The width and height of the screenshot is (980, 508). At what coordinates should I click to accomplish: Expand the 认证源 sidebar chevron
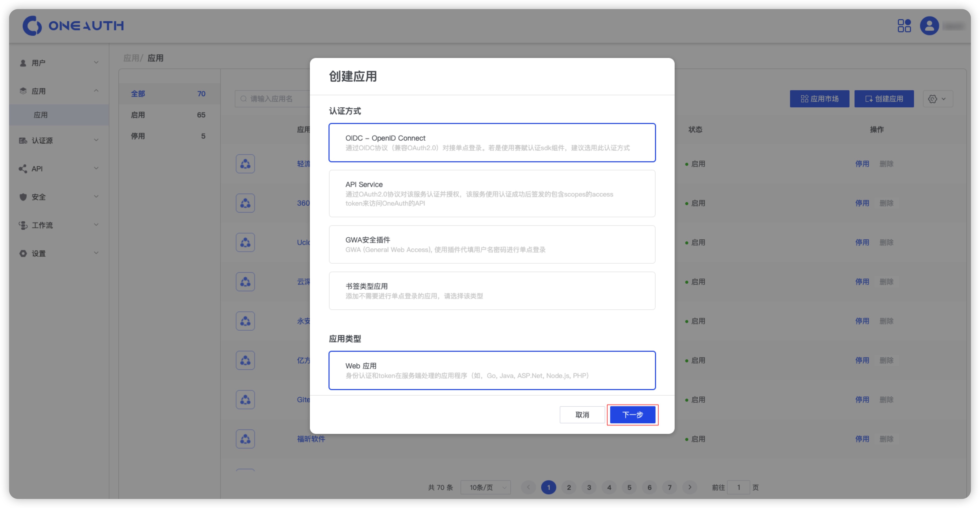[x=96, y=140]
